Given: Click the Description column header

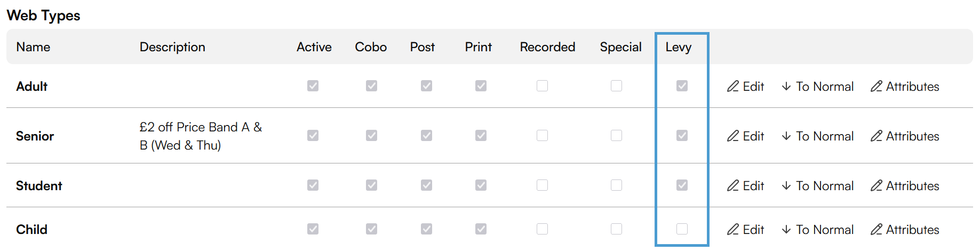Looking at the screenshot, I should point(172,47).
